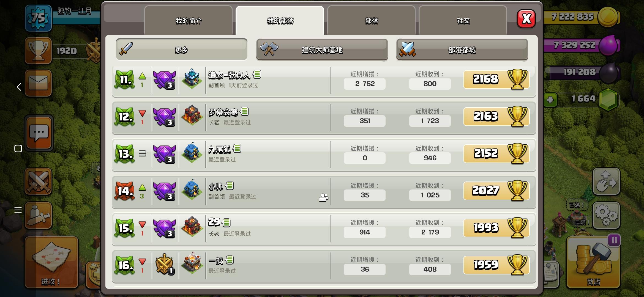Switch to the 社交 tab
644x297 pixels.
coord(463,21)
